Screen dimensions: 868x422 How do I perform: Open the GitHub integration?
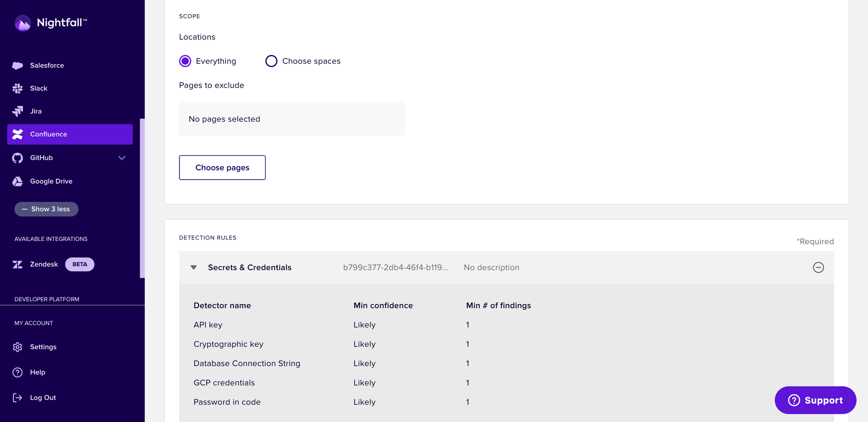pyautogui.click(x=41, y=158)
